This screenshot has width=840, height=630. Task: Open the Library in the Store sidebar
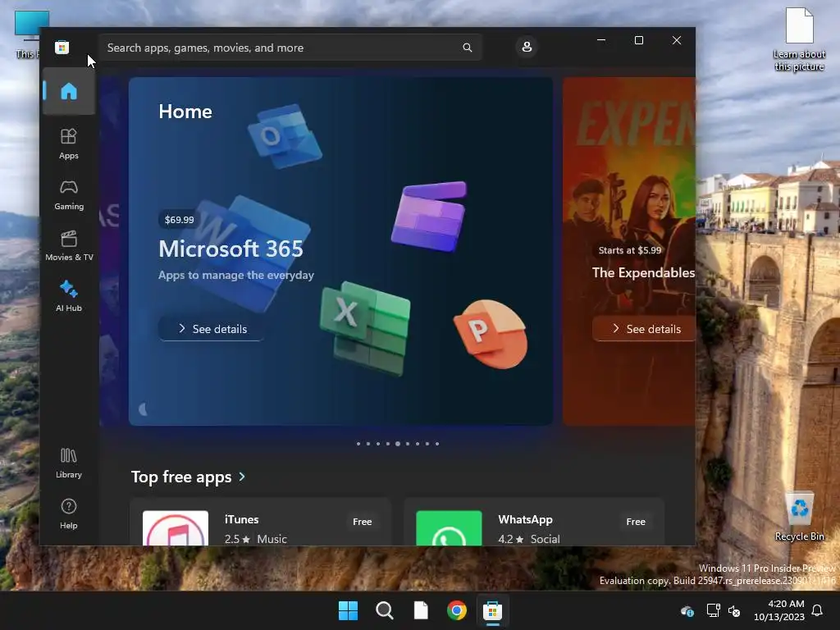coord(69,463)
